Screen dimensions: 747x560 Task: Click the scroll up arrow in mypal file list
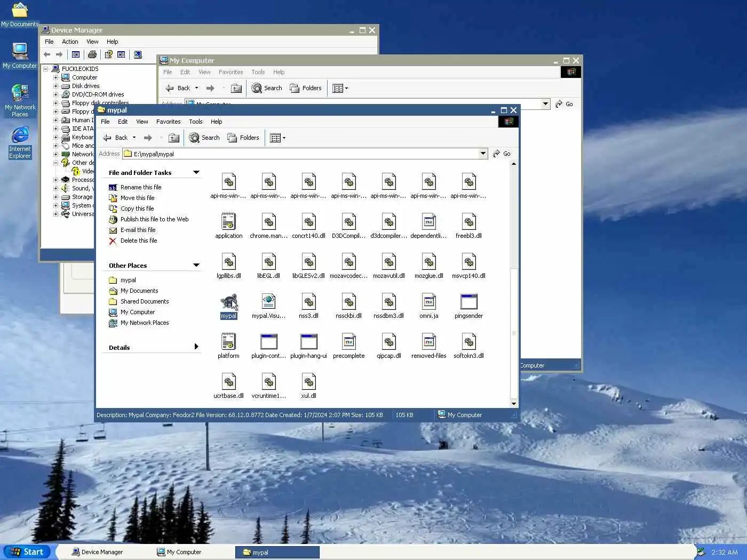pos(514,164)
